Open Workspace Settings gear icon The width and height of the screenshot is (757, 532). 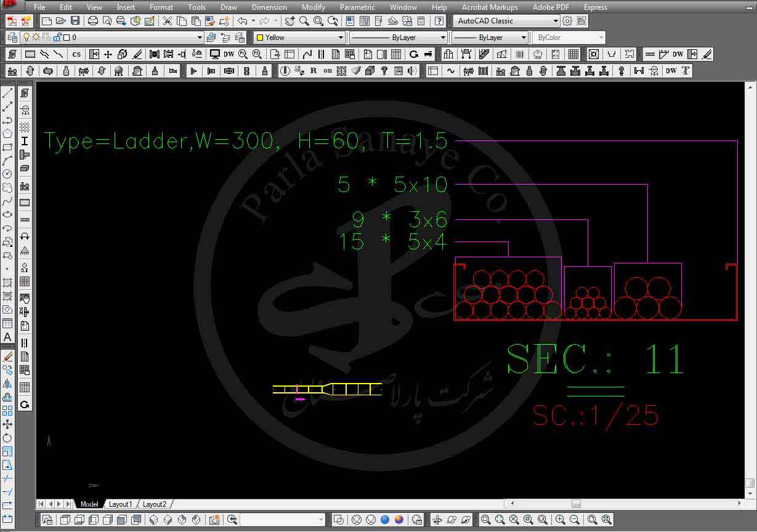click(x=567, y=21)
